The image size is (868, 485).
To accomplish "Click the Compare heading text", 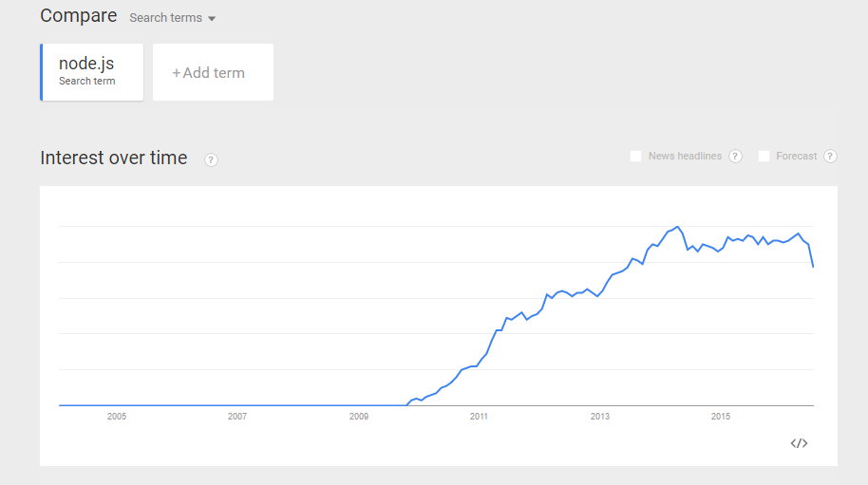I will tap(79, 16).
